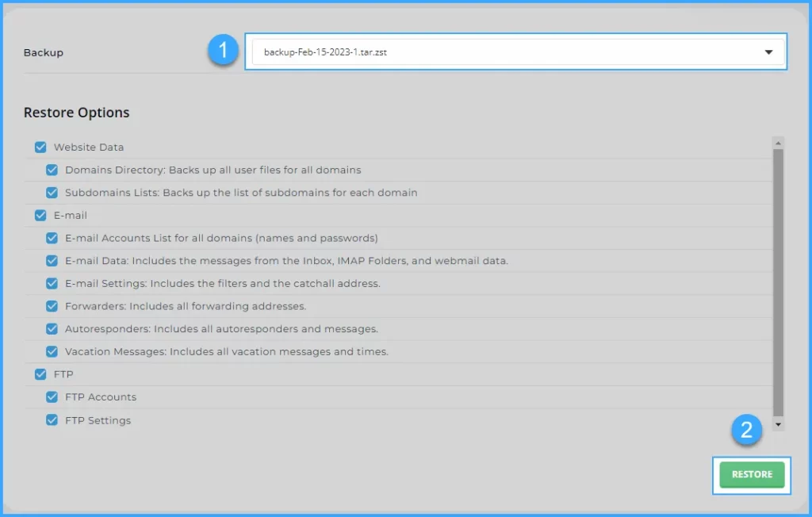Screen dimensions: 812x517
Task: Uncheck the E-mail group checkbox
Action: 40,216
